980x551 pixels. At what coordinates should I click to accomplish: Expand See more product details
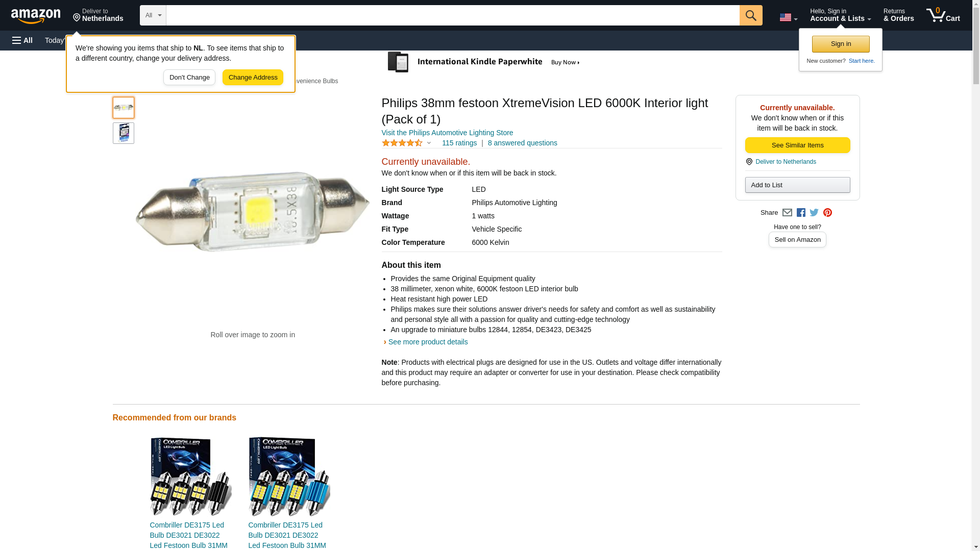(x=428, y=342)
